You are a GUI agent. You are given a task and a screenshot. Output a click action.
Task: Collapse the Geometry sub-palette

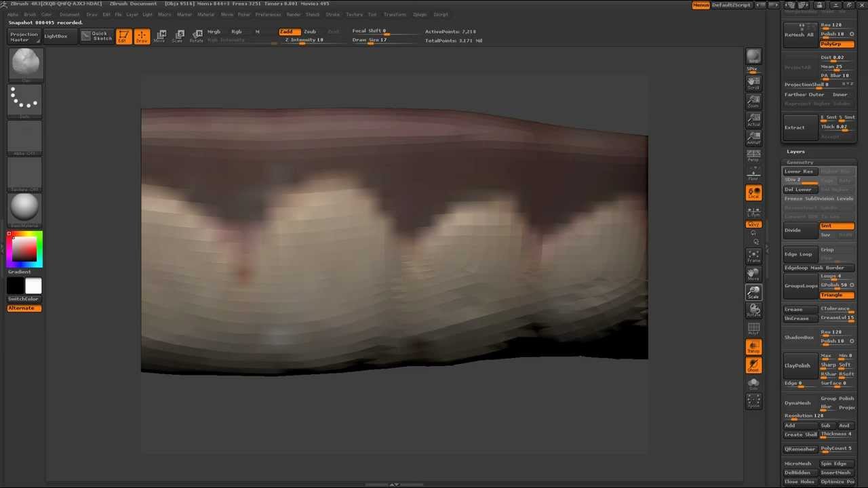800,163
